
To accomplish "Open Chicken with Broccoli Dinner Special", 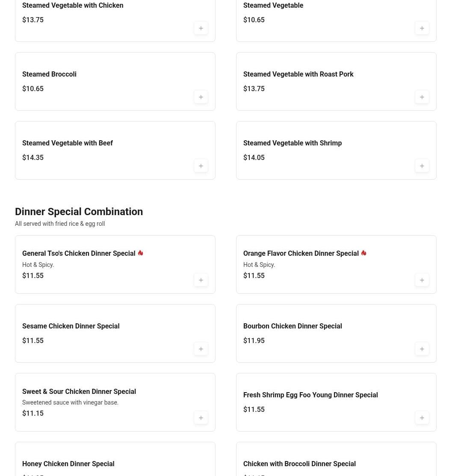I will [299, 464].
